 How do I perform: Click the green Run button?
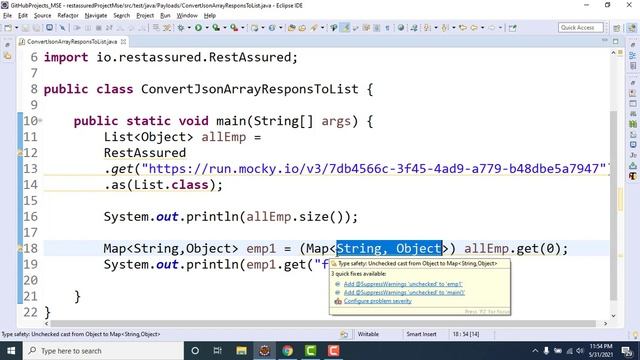coord(198,28)
